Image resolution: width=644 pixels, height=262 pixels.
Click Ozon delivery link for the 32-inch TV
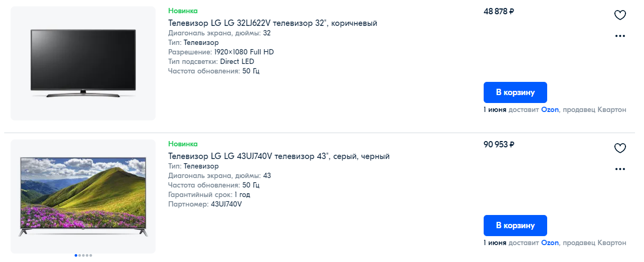(x=550, y=110)
